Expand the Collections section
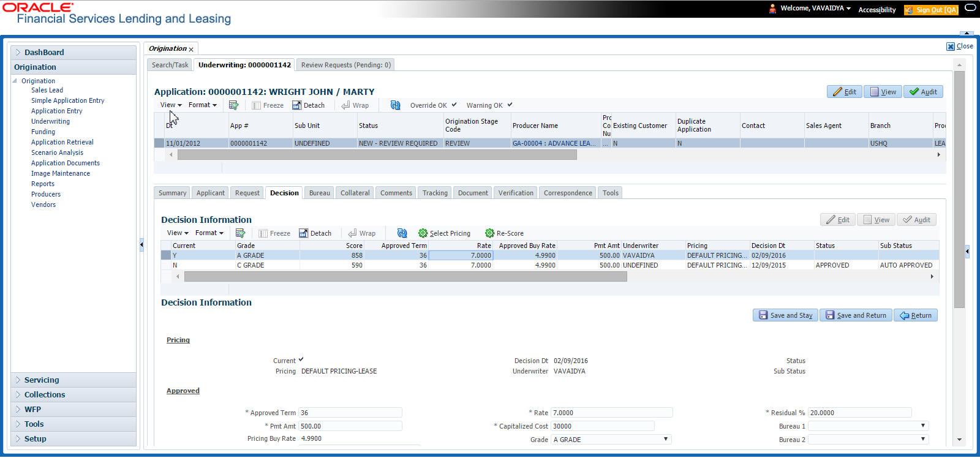This screenshot has height=458, width=980. [73, 395]
